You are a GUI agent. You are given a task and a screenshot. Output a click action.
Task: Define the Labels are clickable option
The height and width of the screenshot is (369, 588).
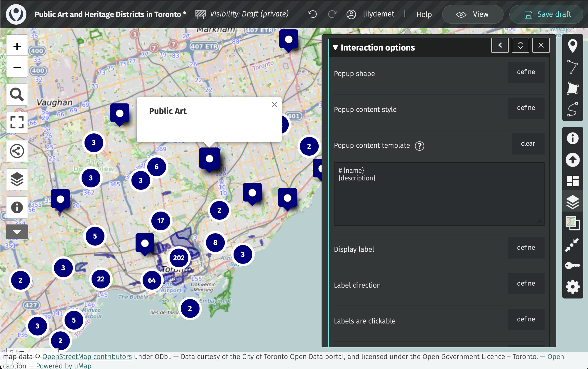tap(526, 319)
